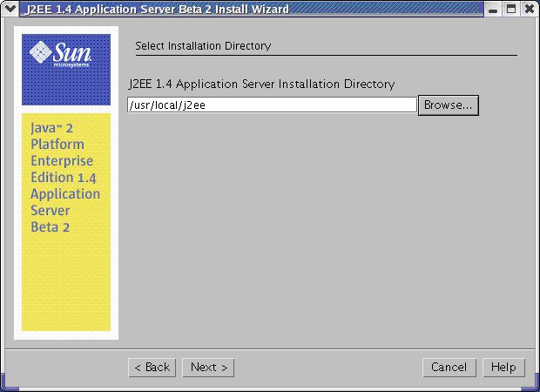Proceed with the Next button

coord(209,367)
